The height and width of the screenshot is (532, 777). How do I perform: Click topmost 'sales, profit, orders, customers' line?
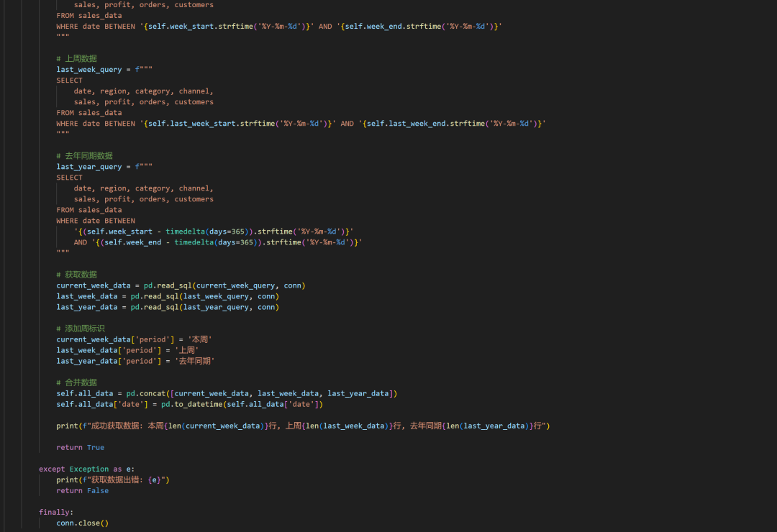(x=144, y=5)
